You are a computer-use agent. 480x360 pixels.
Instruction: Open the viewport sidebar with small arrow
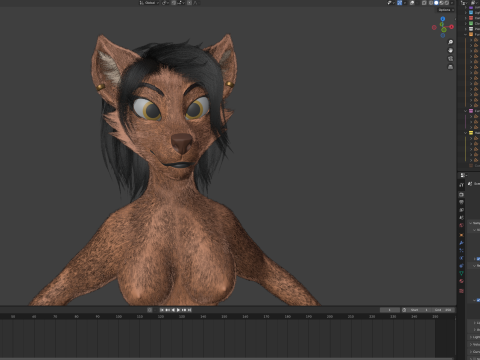tap(455, 19)
